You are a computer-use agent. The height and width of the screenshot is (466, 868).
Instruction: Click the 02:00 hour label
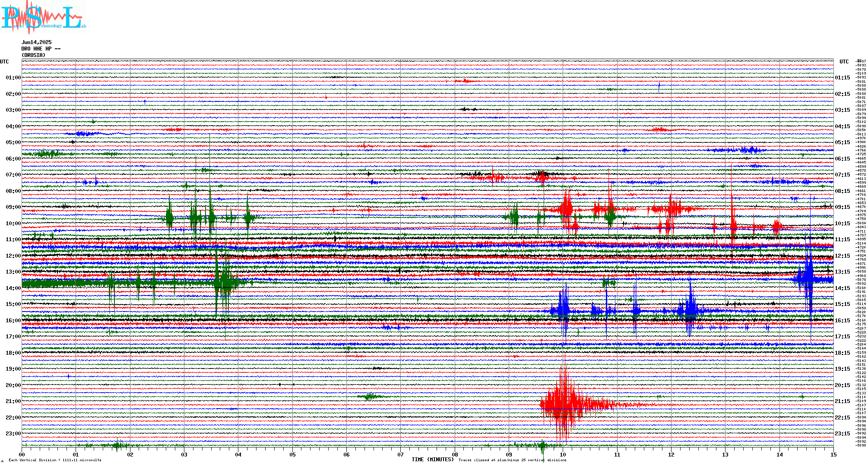click(x=13, y=94)
